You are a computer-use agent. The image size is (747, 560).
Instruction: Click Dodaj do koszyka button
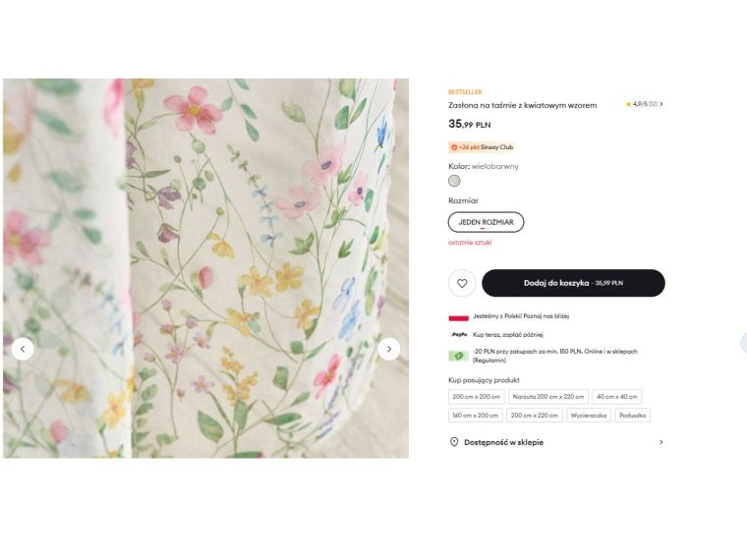573,283
